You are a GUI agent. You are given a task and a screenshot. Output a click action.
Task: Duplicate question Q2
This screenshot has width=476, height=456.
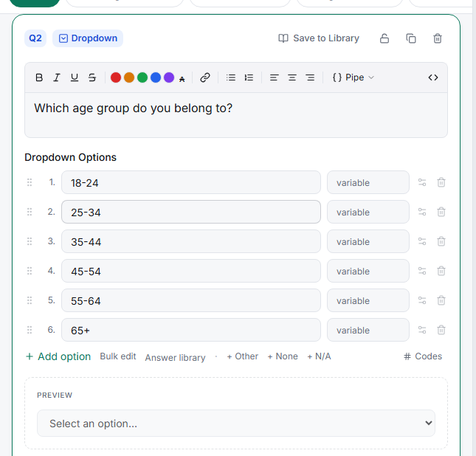(x=411, y=38)
